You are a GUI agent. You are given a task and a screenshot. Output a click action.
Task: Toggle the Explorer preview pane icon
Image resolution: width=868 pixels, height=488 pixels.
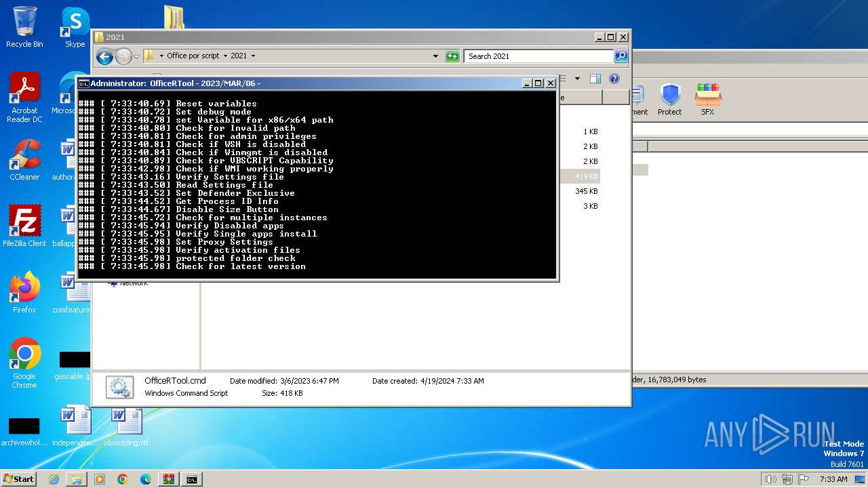click(595, 79)
